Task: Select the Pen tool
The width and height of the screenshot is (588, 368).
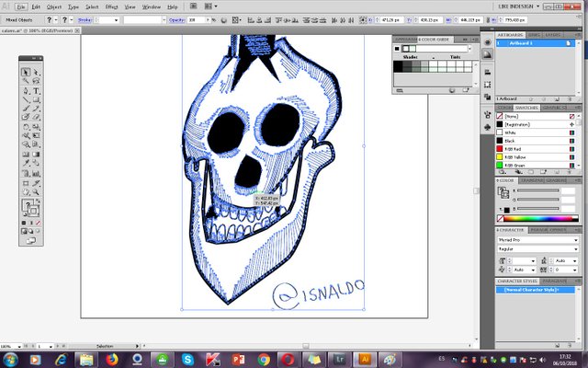Action: [26, 91]
